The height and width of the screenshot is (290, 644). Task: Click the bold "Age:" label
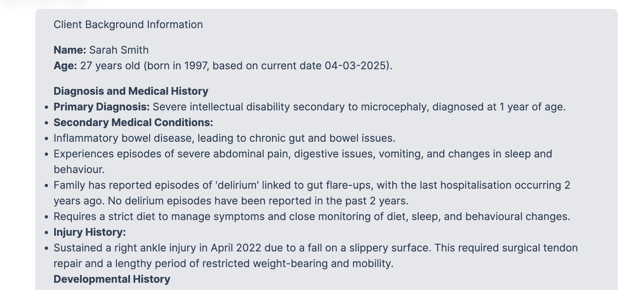coord(65,66)
